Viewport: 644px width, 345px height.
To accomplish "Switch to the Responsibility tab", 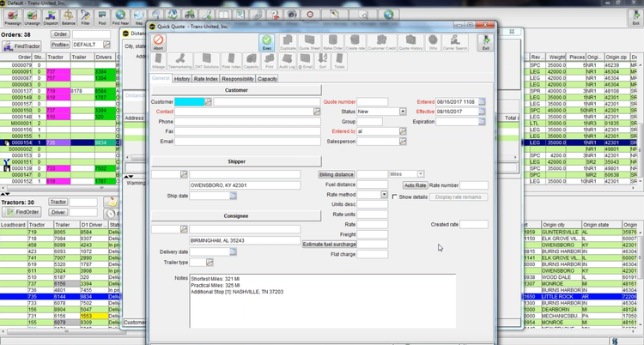I will coord(238,79).
